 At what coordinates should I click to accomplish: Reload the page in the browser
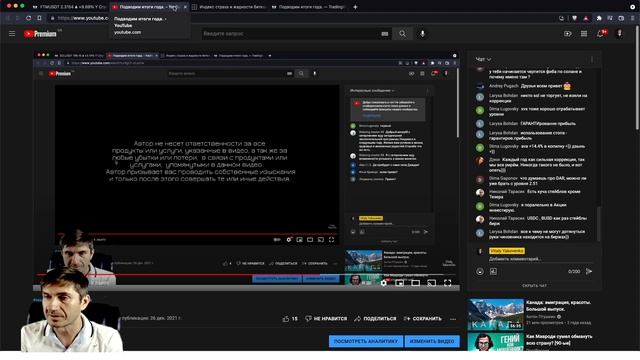(28, 18)
